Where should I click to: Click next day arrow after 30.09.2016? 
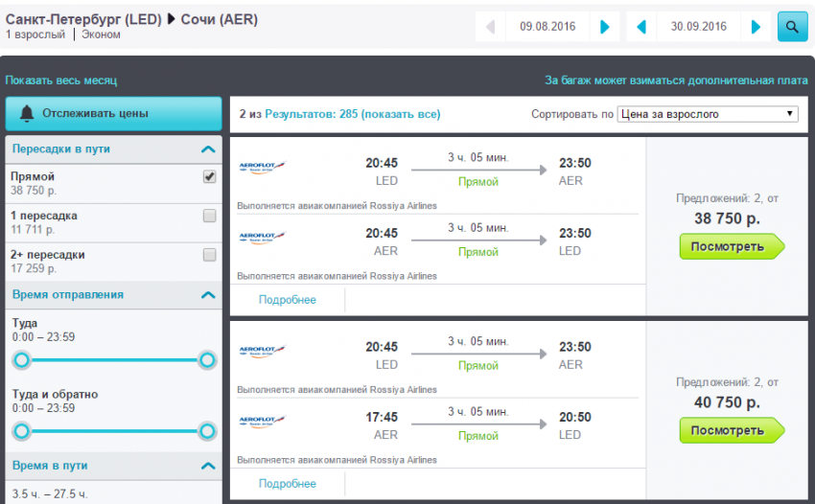(756, 27)
